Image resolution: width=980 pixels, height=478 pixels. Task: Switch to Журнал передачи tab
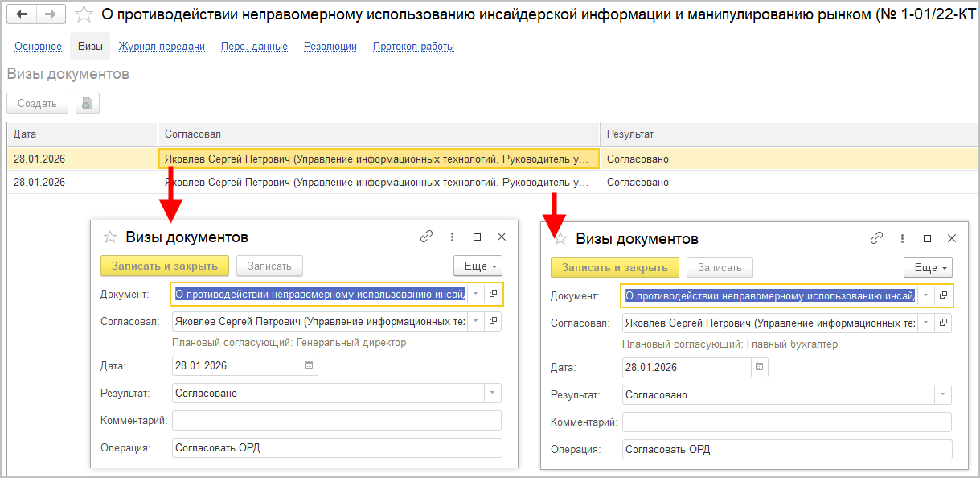point(162,47)
